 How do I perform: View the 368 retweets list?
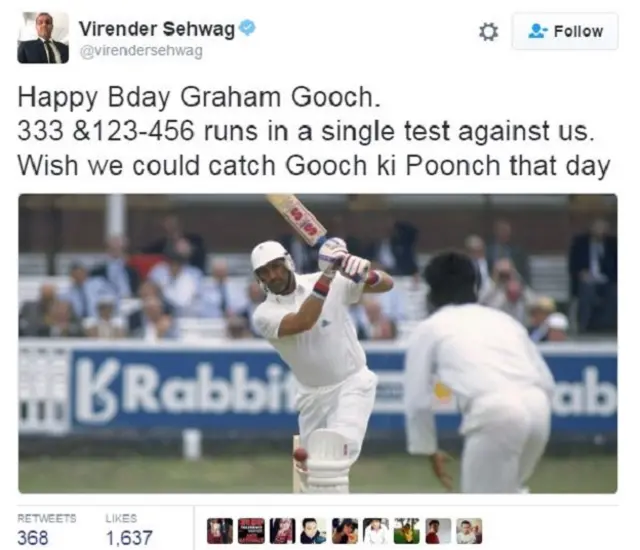[47, 531]
